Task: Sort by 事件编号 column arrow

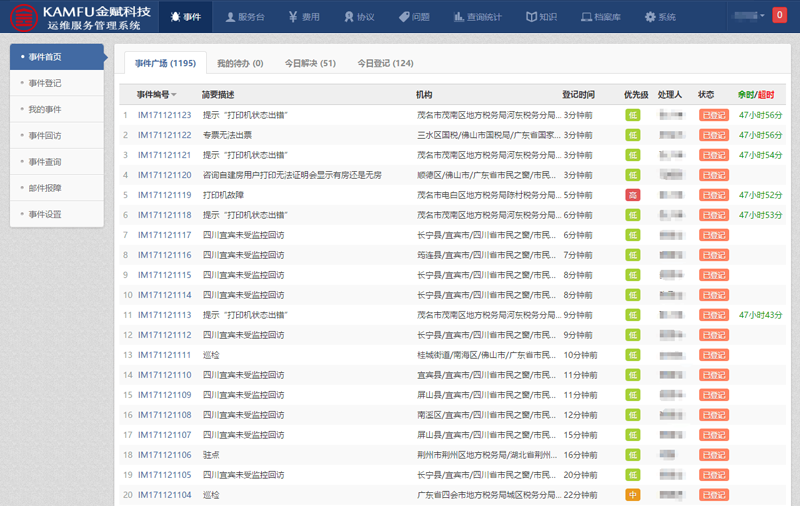Action: 174,95
